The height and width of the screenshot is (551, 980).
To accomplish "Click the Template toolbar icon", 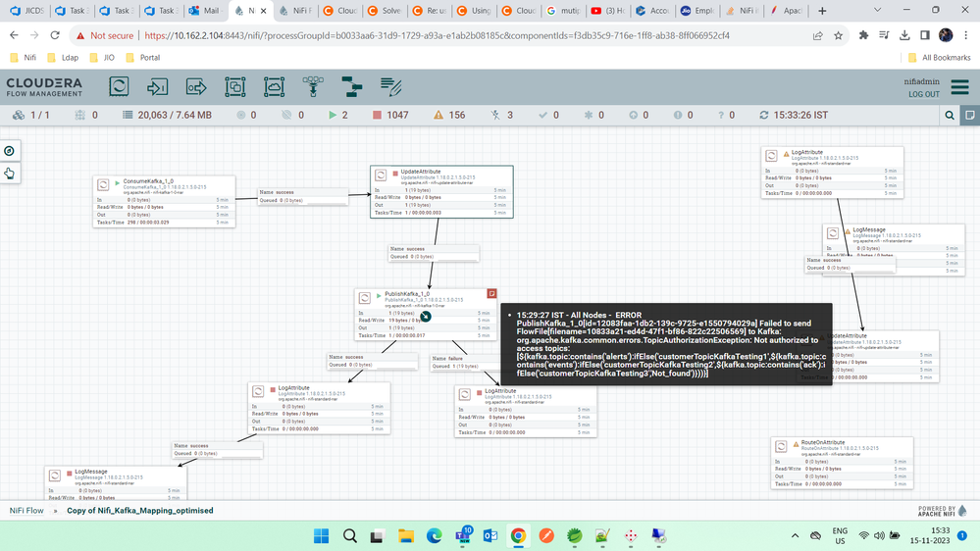I will [x=351, y=87].
